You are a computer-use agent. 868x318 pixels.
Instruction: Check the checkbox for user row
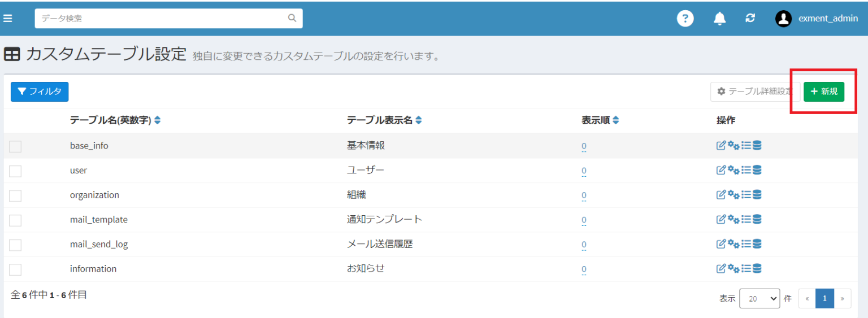click(15, 171)
